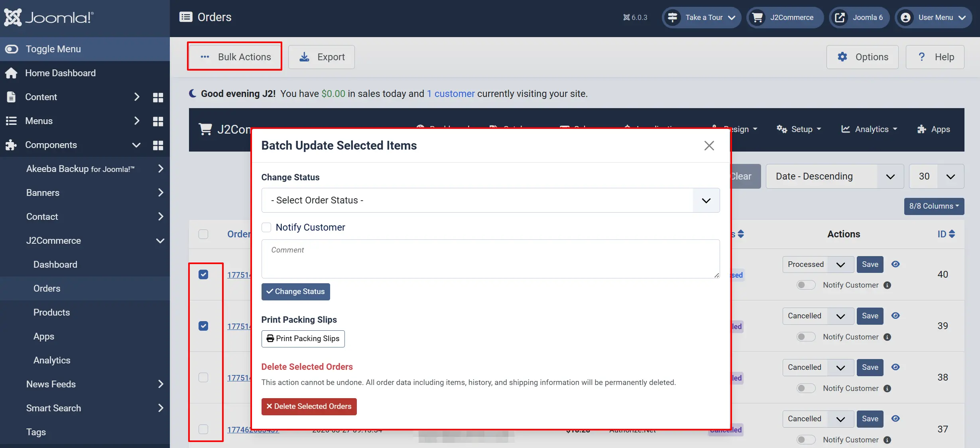Open Analytics menu in J2Commerce toolbar
This screenshot has width=980, height=448.
870,129
